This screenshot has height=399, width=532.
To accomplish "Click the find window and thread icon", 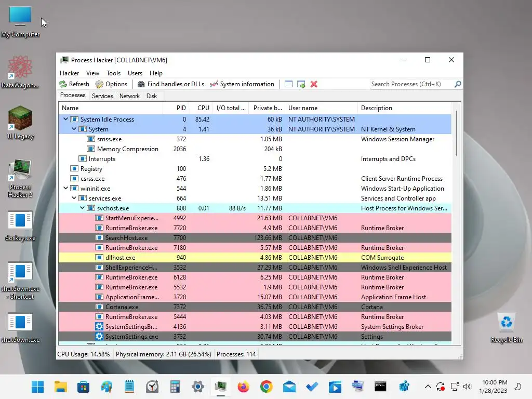I will 301,84.
